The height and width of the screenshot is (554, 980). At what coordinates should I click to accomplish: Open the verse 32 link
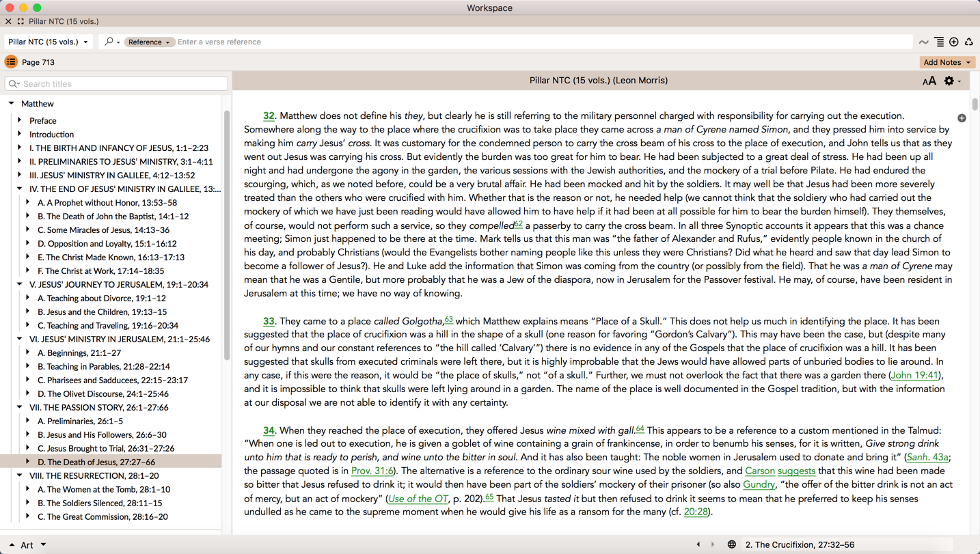coord(269,116)
